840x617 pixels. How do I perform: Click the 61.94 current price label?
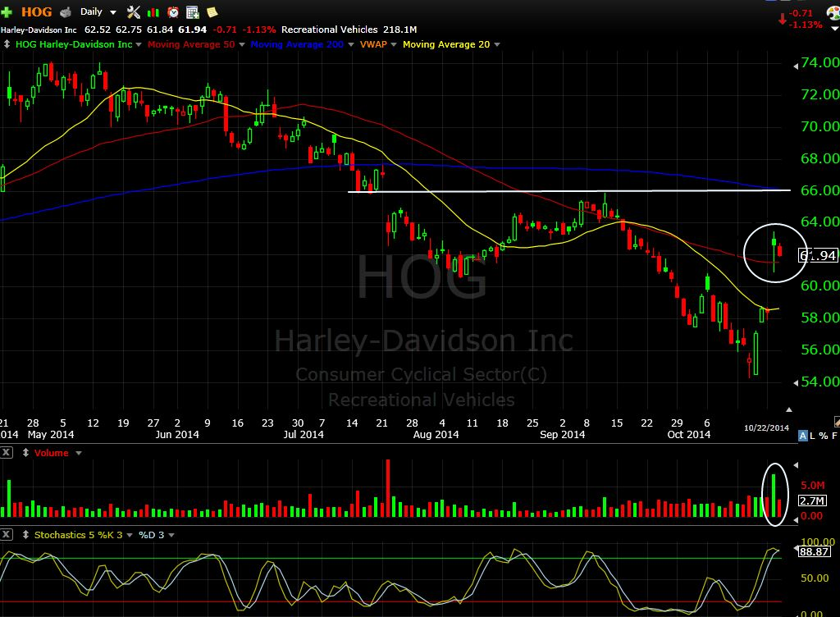(x=818, y=255)
